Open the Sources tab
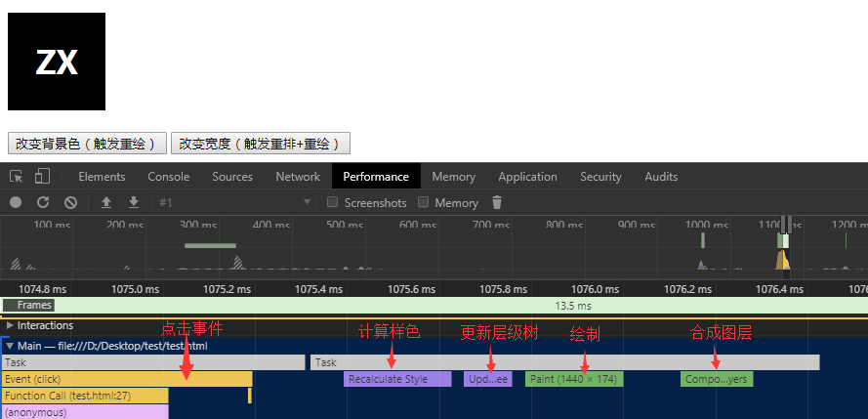The width and height of the screenshot is (868, 419). [232, 177]
